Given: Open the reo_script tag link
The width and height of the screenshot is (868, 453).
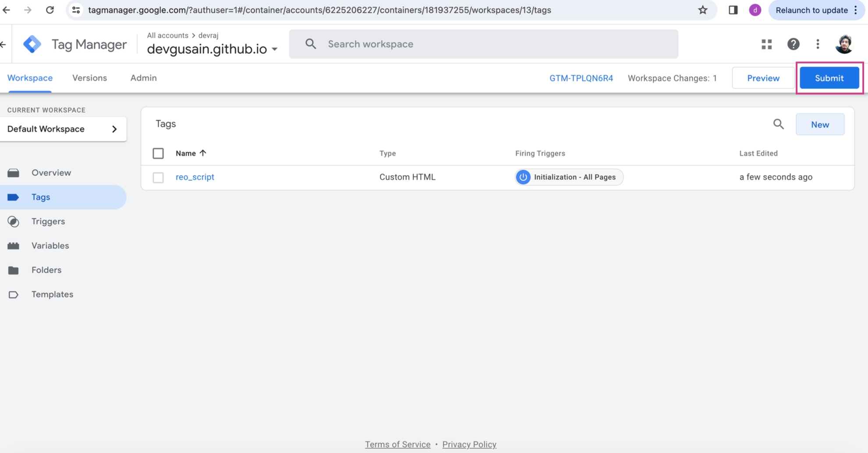Looking at the screenshot, I should (x=195, y=177).
